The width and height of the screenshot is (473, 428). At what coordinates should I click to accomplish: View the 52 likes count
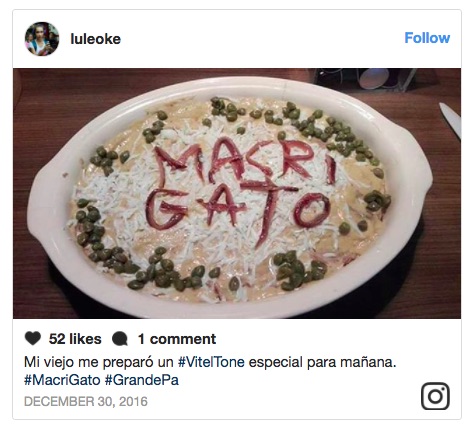tap(75, 339)
